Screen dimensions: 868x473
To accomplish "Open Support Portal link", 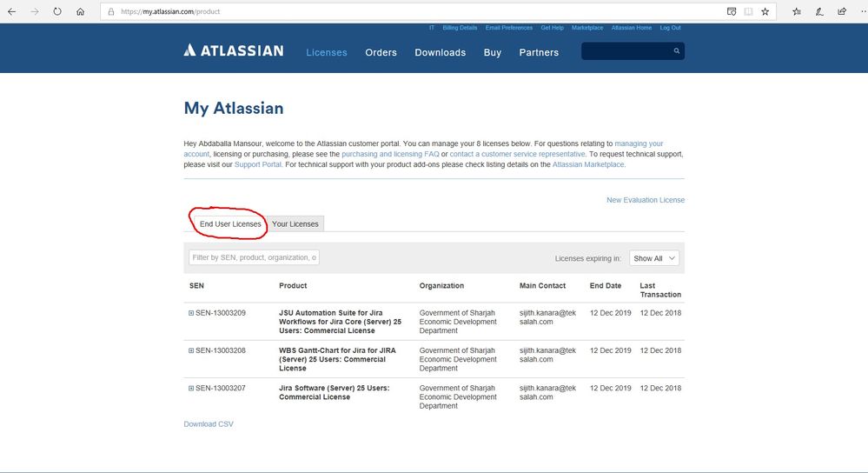I will [257, 164].
